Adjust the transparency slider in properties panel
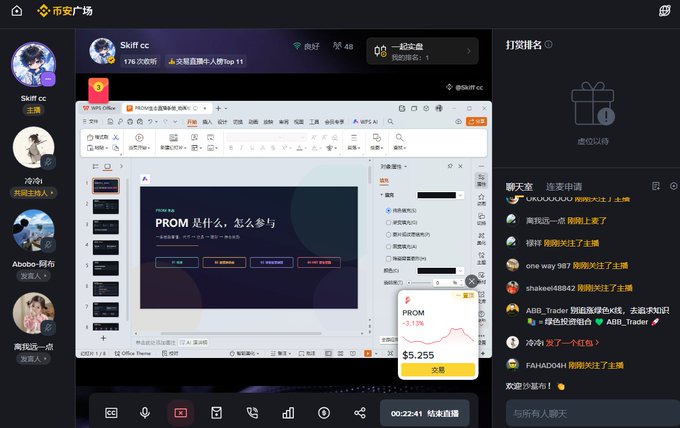The width and height of the screenshot is (680, 428). [419, 283]
